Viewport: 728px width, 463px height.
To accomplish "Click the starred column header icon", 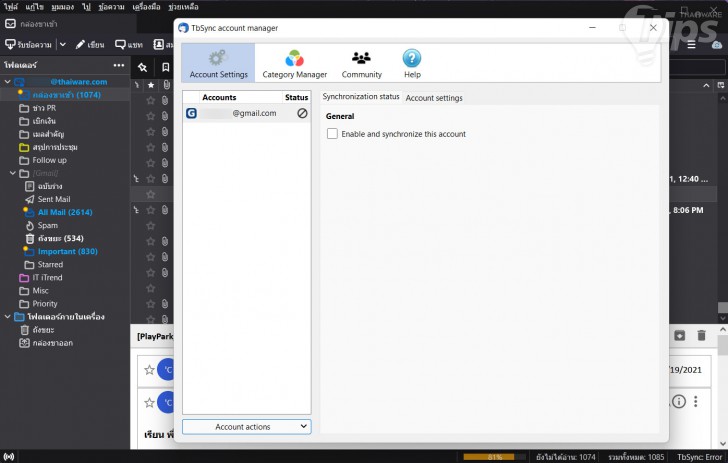I will [151, 85].
